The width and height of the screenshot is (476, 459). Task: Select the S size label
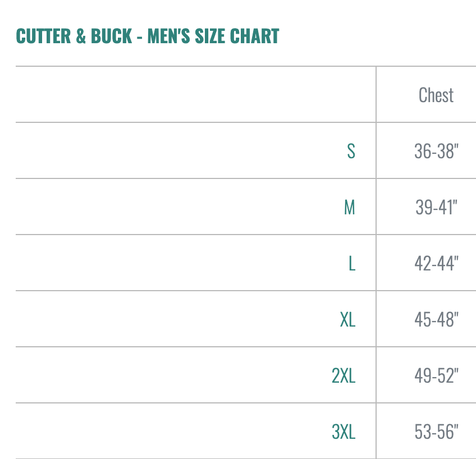coord(351,151)
